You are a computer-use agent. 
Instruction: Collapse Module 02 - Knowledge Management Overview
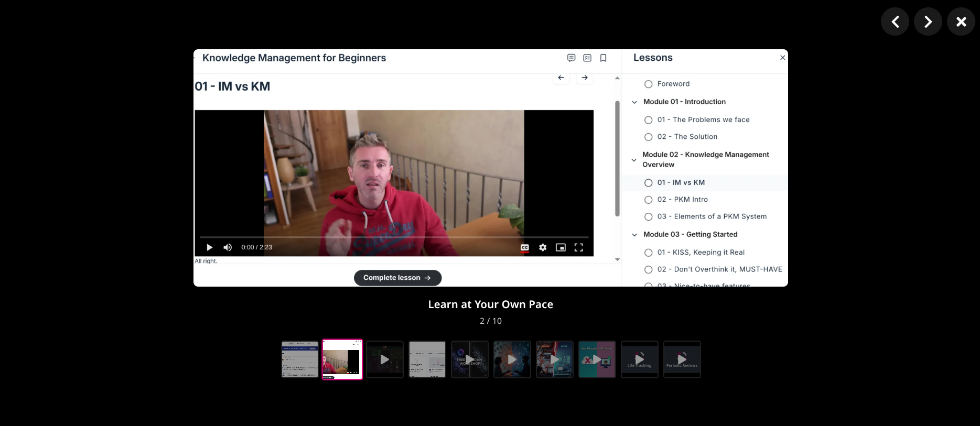coord(634,160)
